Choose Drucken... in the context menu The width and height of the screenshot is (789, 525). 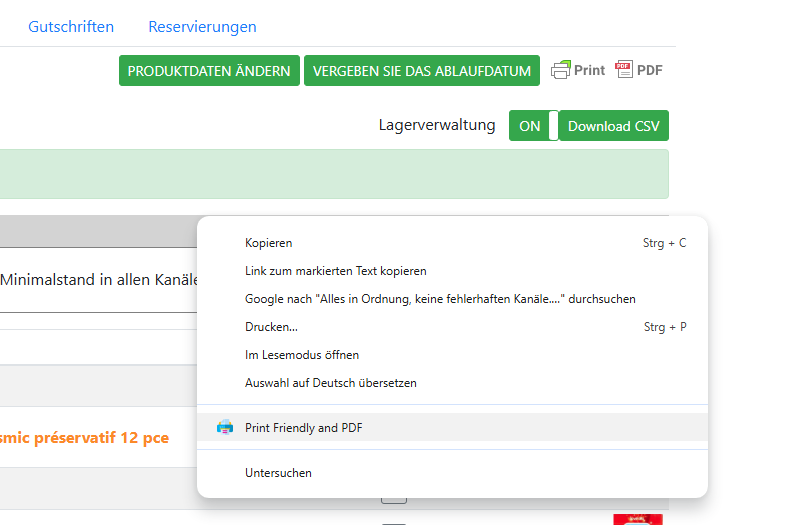click(x=452, y=327)
